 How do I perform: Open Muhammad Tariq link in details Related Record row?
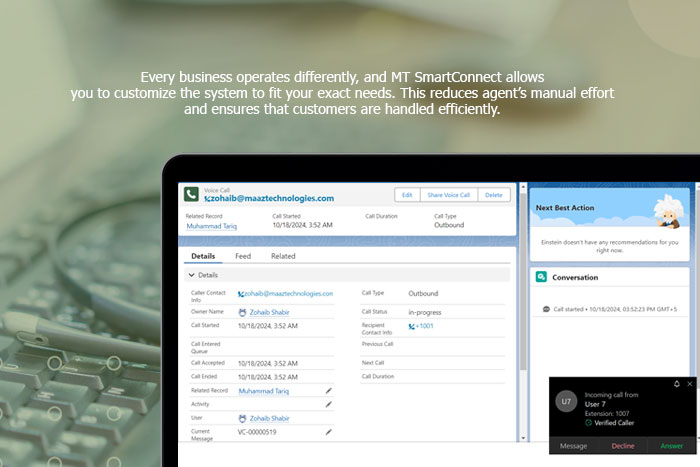click(x=264, y=391)
